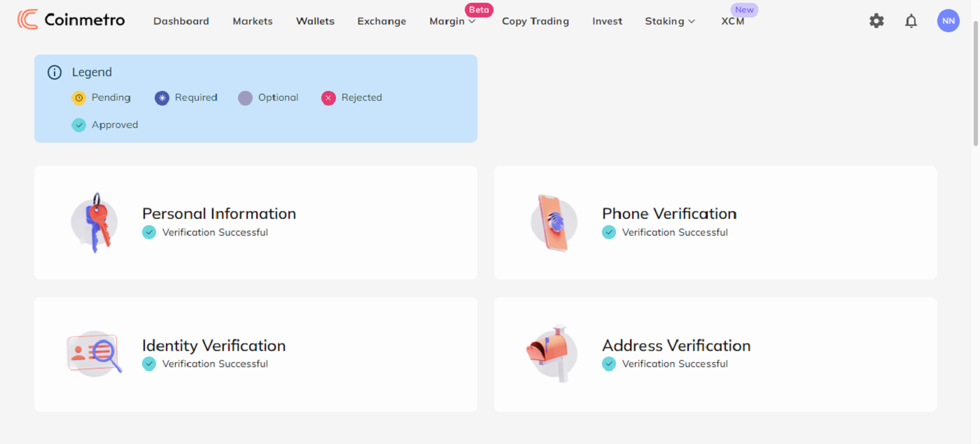The height and width of the screenshot is (444, 980).
Task: Click the NN profile avatar icon
Action: click(x=948, y=20)
